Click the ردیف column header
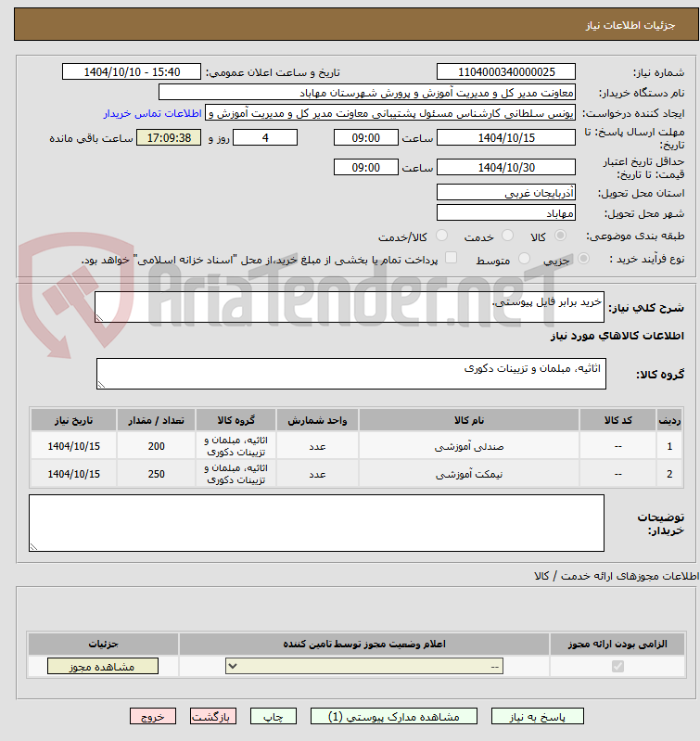 pos(669,420)
